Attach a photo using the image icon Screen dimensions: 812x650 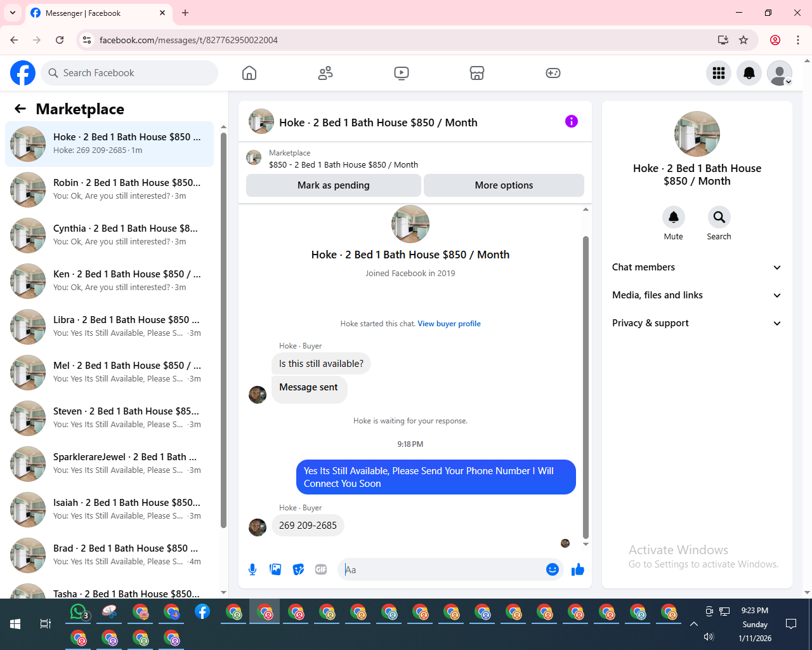click(x=275, y=569)
